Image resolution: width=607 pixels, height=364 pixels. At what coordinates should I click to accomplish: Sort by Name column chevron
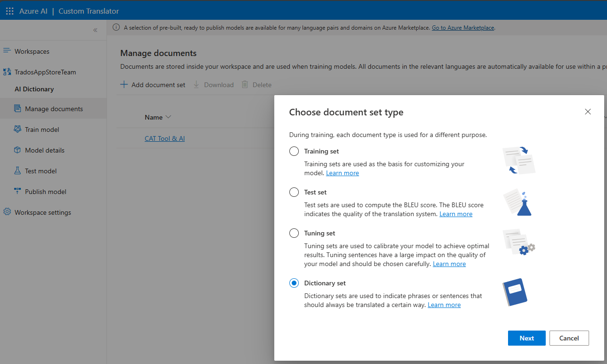click(x=168, y=117)
